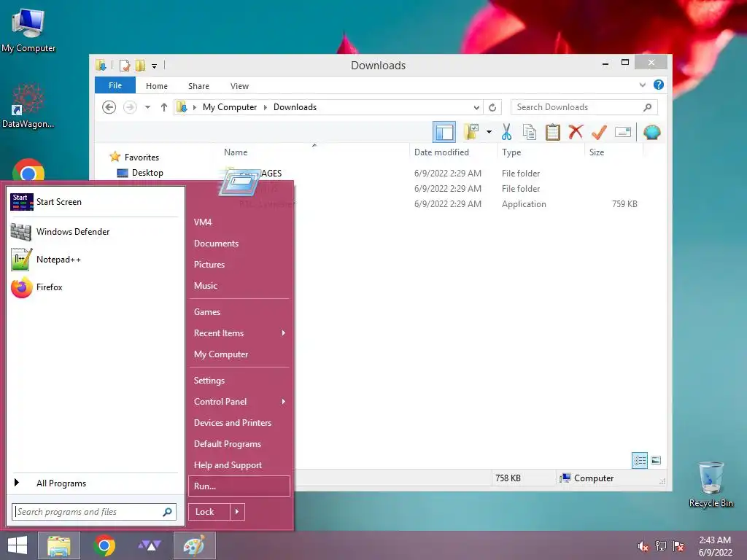Click quick access New folder icon
The image size is (747, 560).
[x=140, y=65]
